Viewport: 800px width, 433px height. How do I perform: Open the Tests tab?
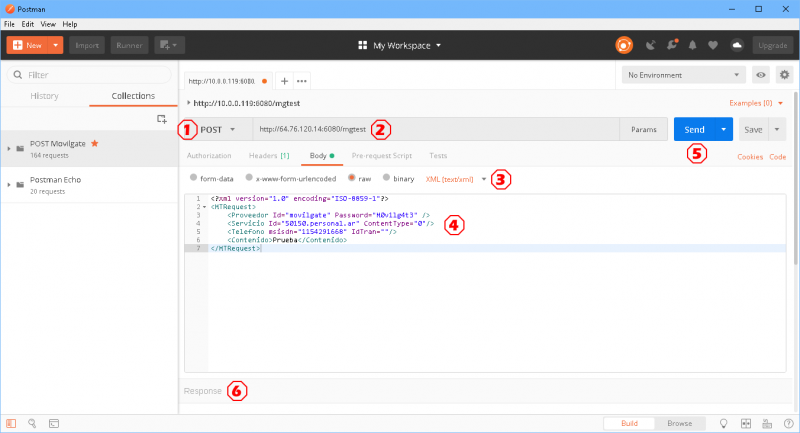[438, 156]
